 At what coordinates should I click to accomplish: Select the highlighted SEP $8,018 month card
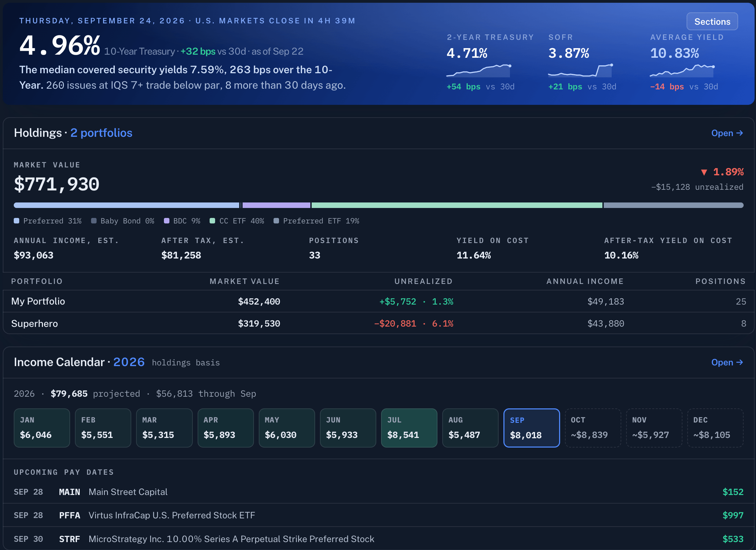[x=532, y=428]
